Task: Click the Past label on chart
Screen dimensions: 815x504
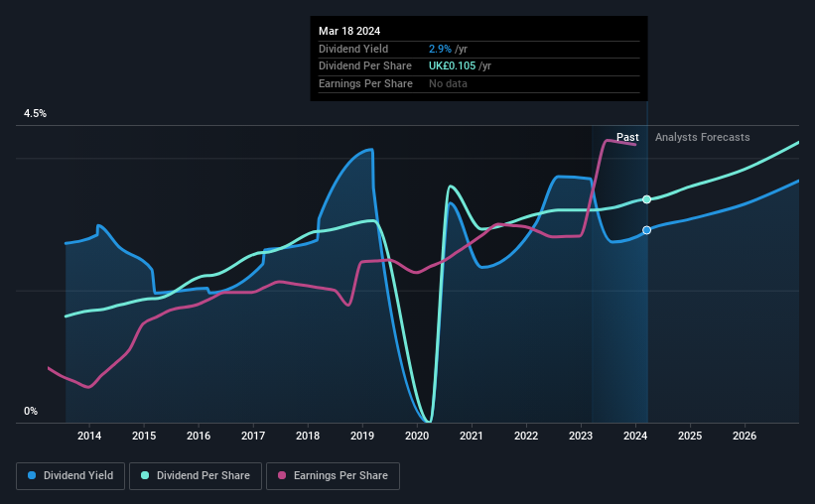Action: (x=627, y=137)
